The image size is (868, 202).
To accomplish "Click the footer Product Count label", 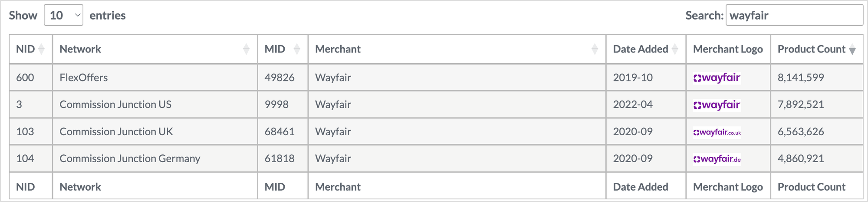I will pyautogui.click(x=811, y=187).
